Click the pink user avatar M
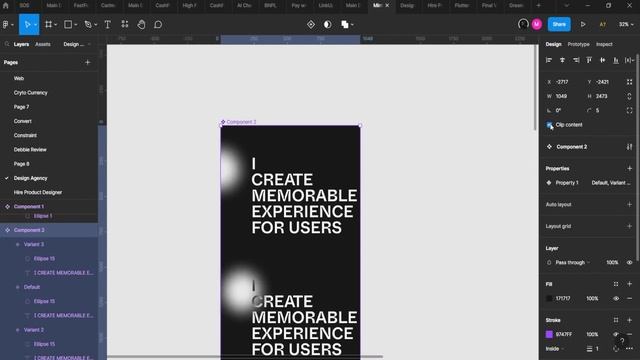640x360 pixels. (x=536, y=24)
